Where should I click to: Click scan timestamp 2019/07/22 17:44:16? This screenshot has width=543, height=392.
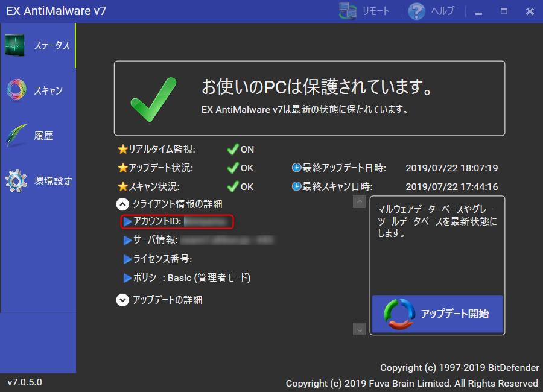coord(451,187)
